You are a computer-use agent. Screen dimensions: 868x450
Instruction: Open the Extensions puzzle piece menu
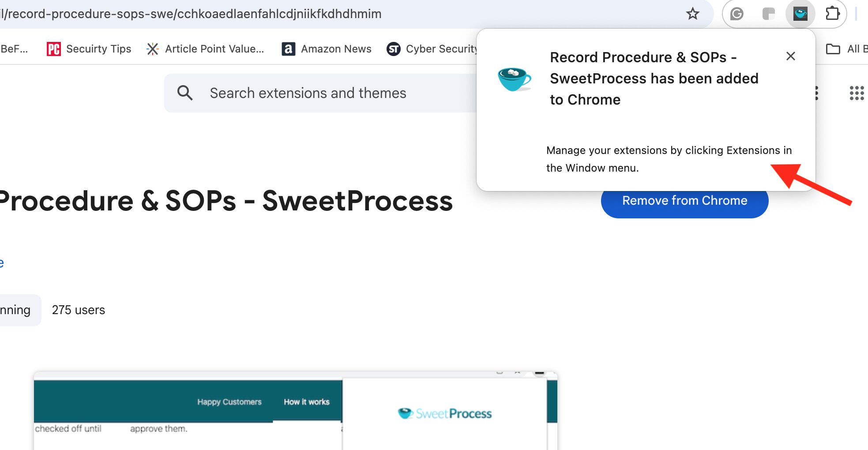[x=832, y=14]
